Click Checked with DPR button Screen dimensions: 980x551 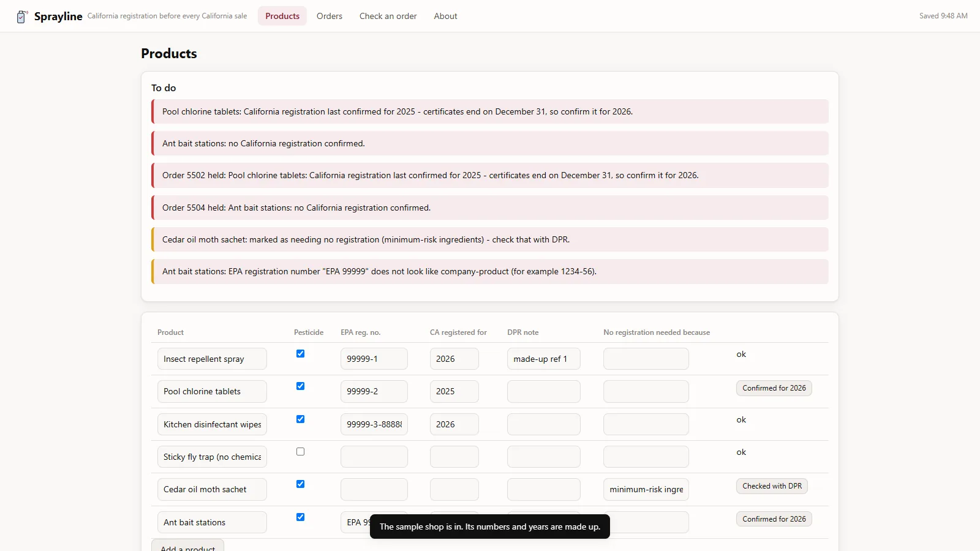pyautogui.click(x=772, y=486)
